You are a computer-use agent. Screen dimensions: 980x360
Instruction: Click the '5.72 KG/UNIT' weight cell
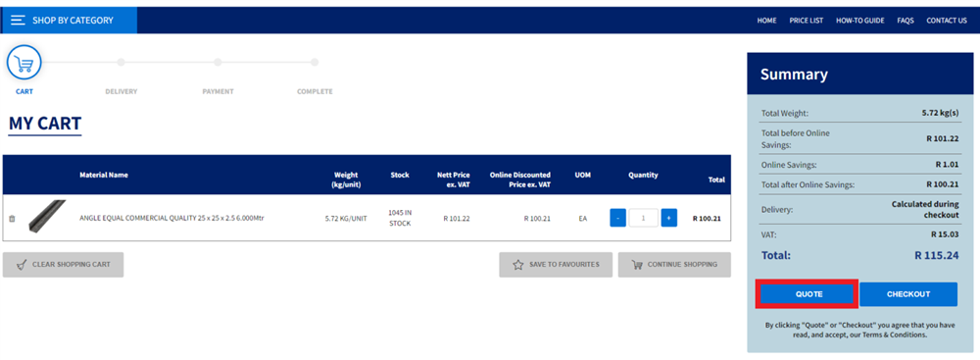click(346, 219)
